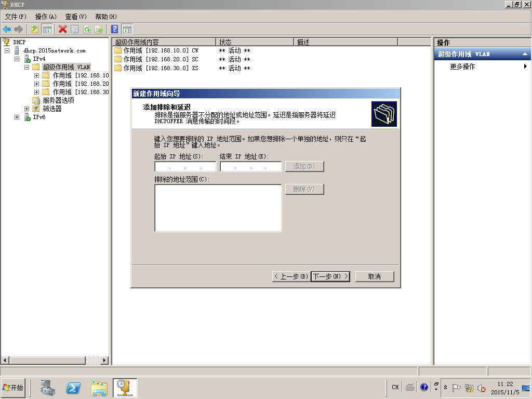
Task: Expand tree scope 192.168.30
Action: (37, 92)
